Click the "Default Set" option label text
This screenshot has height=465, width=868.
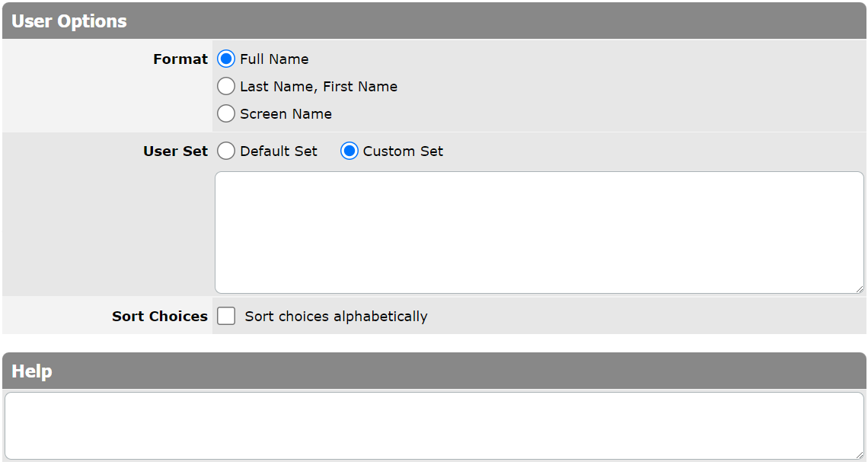pos(279,151)
